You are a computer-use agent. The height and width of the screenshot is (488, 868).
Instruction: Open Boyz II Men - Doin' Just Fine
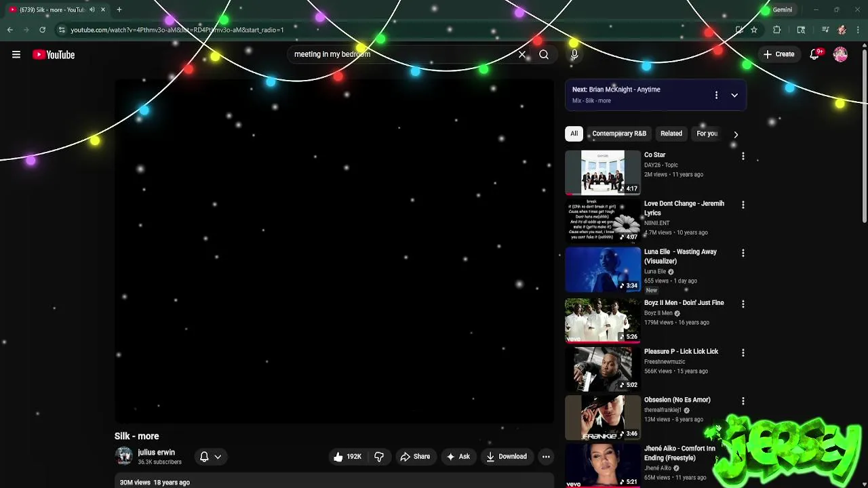684,303
